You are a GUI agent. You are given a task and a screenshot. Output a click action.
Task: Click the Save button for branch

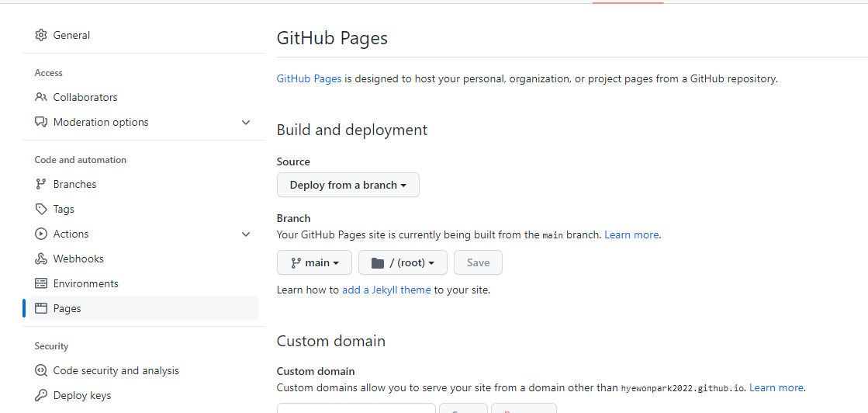(479, 262)
